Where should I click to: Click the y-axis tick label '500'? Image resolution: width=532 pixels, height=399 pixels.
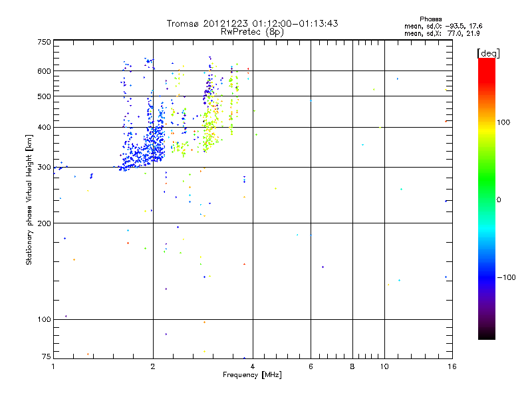(44, 96)
